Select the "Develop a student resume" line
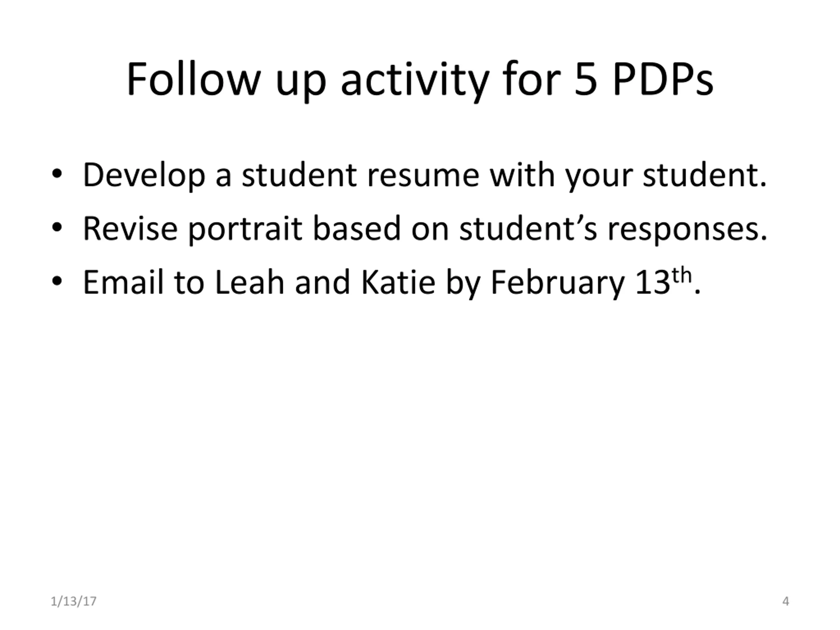This screenshot has width=840, height=630. coord(425,175)
